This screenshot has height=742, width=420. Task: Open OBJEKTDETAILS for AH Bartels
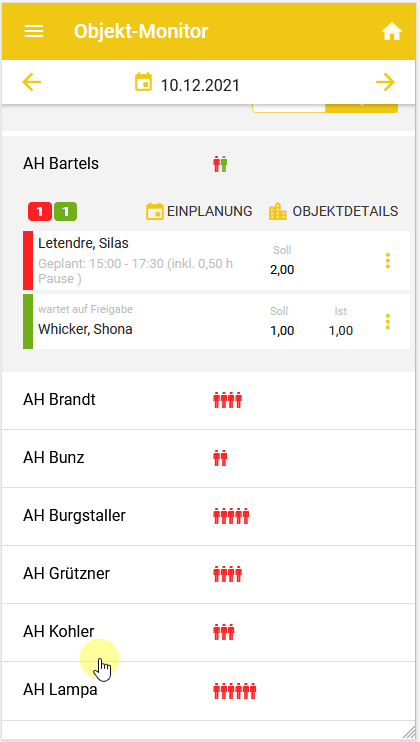pos(333,212)
